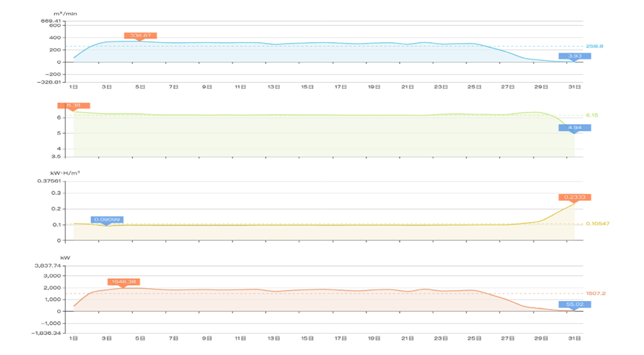Click 1日 on the bottom chart's date axis
Image resolution: width=644 pixels, height=355 pixels.
pos(73,338)
